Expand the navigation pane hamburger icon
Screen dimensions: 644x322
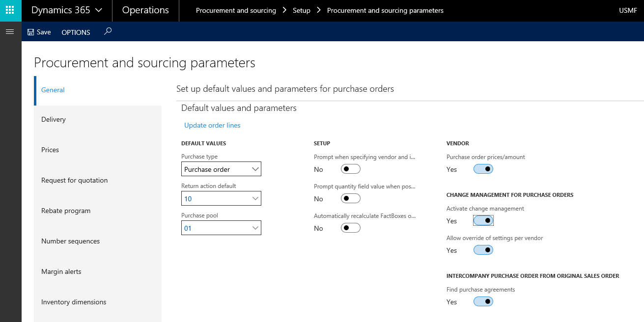click(x=10, y=31)
